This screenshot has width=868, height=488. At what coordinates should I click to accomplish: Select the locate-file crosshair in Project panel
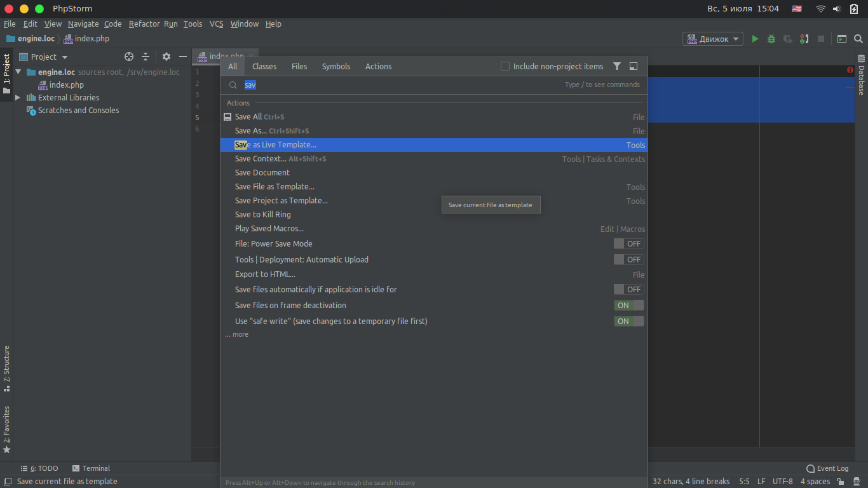129,57
